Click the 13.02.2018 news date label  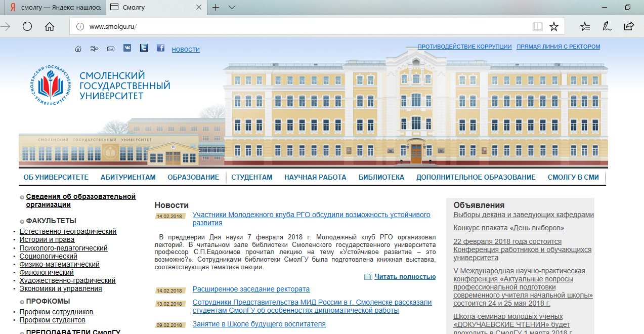(x=169, y=304)
